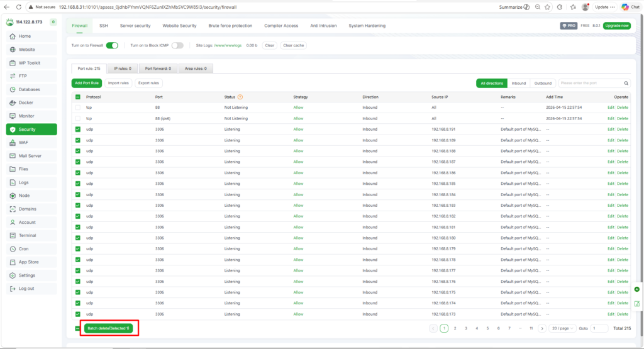Open the WP Toolkit sidebar icon

[x=13, y=63]
